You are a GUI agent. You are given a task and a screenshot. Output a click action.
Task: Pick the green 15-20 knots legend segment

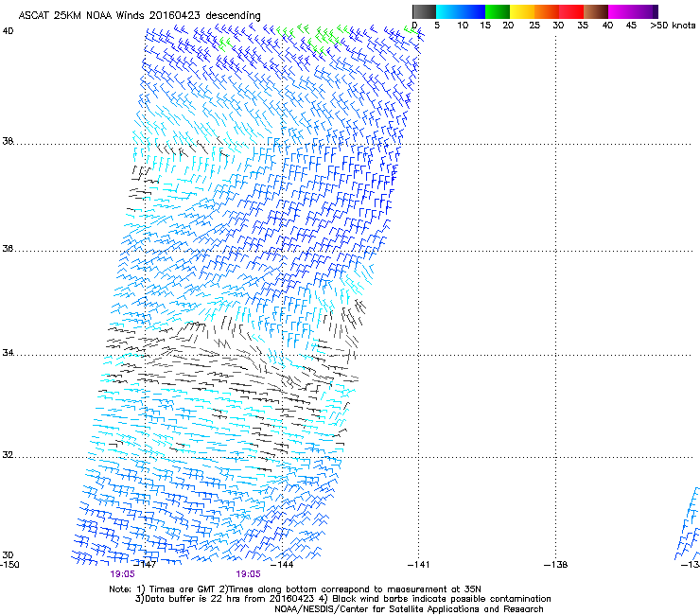pyautogui.click(x=498, y=11)
